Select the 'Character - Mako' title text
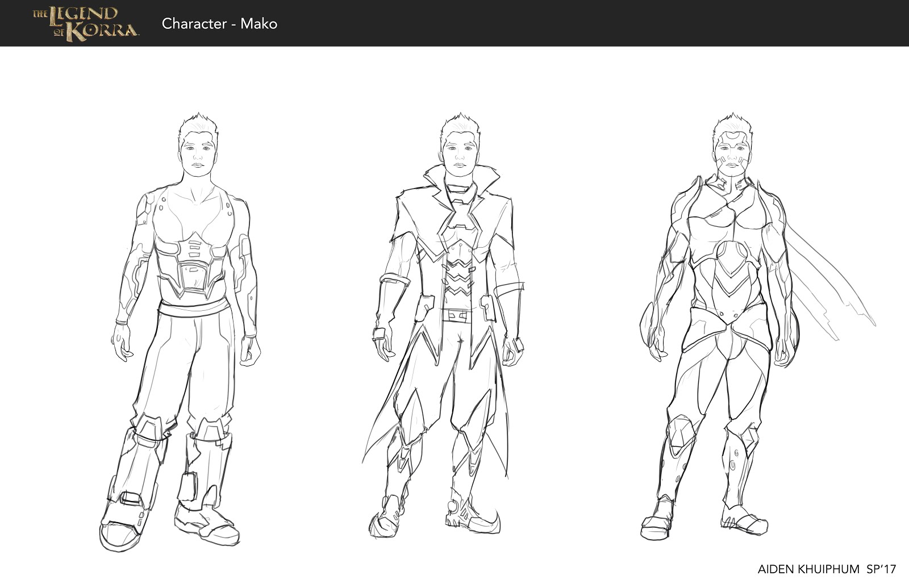This screenshot has width=909, height=588. [x=219, y=23]
